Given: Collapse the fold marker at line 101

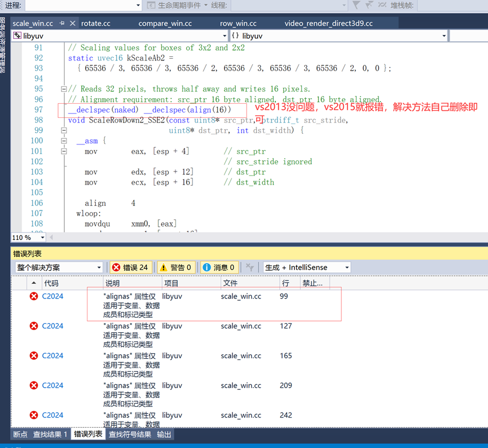Looking at the screenshot, I should [64, 151].
